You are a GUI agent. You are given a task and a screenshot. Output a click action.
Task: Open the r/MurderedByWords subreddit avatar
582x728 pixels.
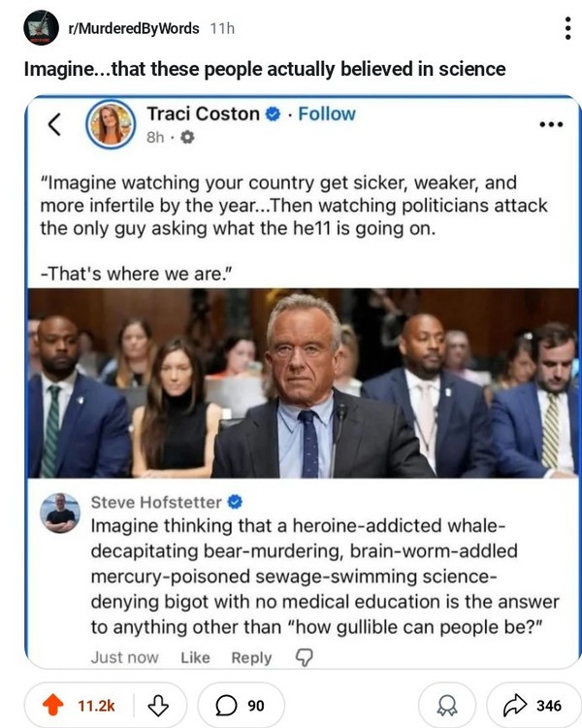point(41,28)
